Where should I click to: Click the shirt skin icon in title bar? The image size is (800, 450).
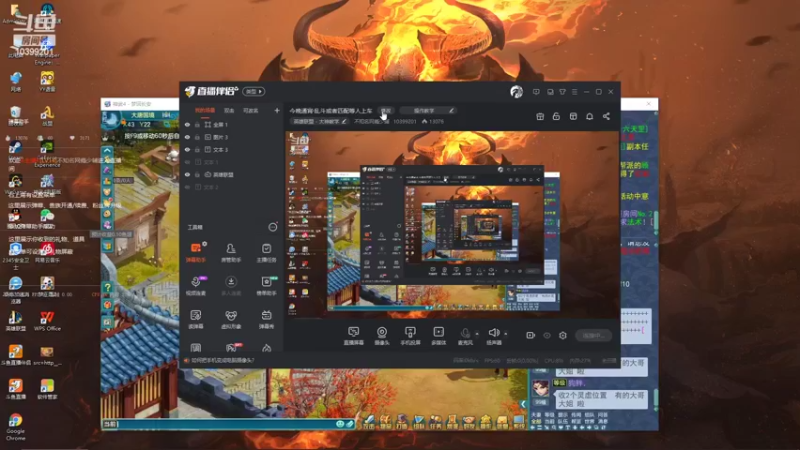point(562,92)
